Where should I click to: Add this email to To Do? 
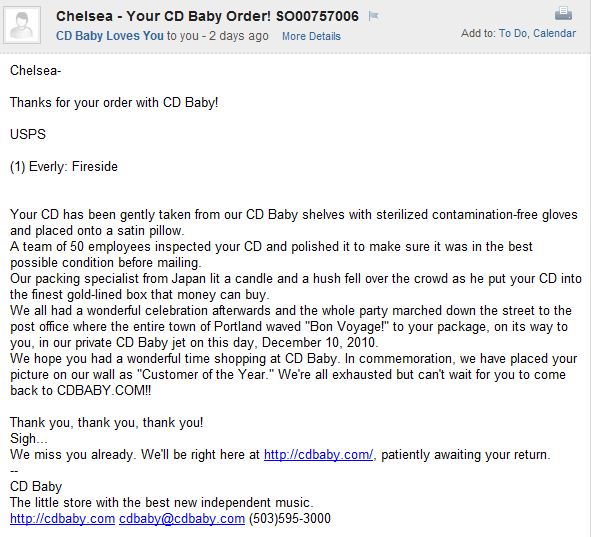coord(513,34)
